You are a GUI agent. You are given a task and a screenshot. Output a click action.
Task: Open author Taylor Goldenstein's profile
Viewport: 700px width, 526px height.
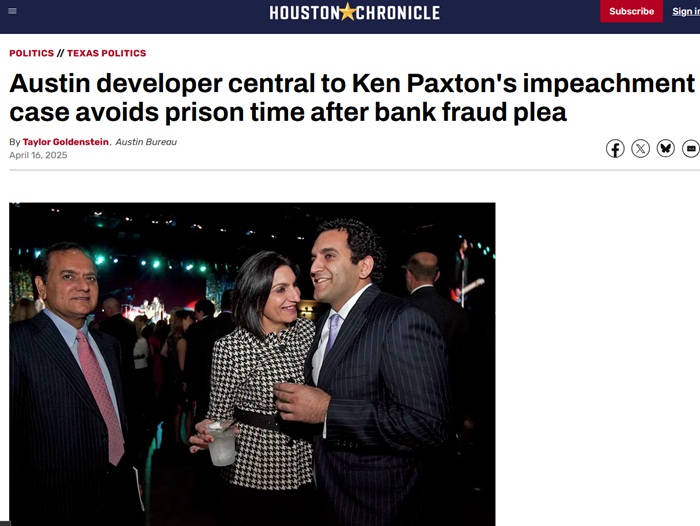(66, 142)
